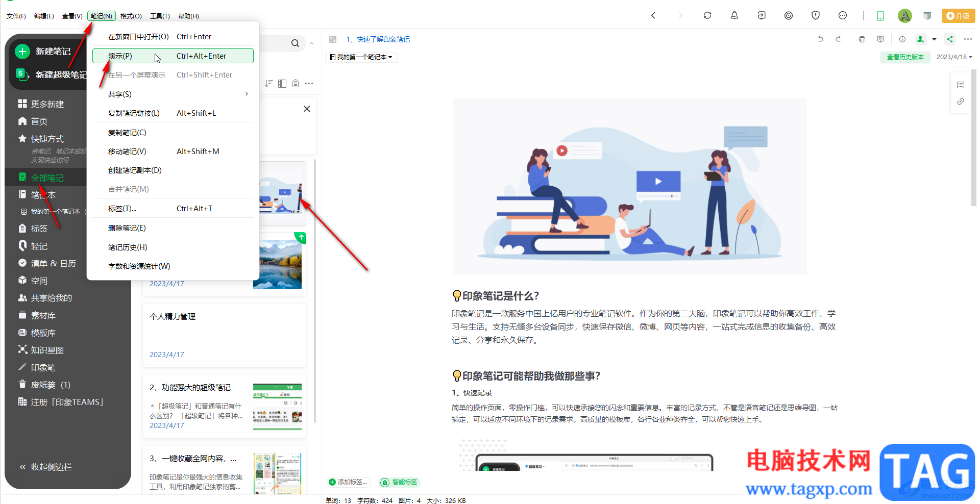
Task: Open notifications bell icon
Action: pos(734,15)
